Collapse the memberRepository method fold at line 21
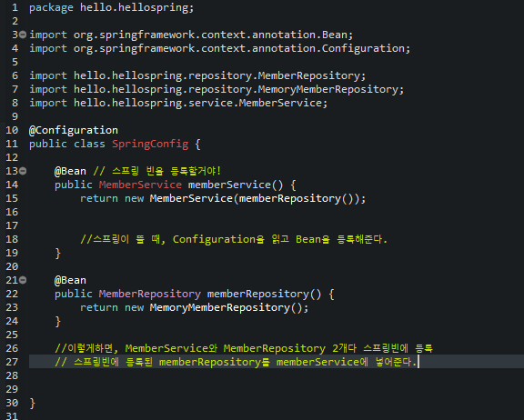The height and width of the screenshot is (420, 524). 23,280
